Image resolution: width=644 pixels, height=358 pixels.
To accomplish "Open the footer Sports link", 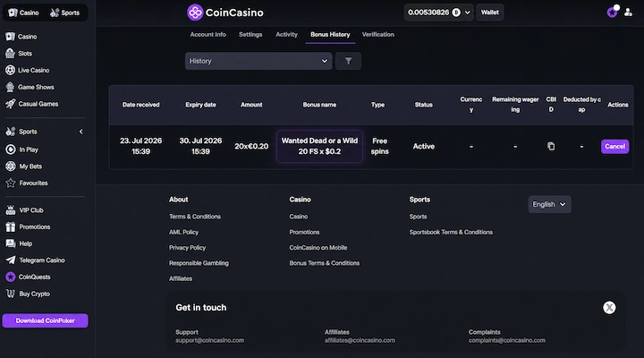I will (418, 217).
